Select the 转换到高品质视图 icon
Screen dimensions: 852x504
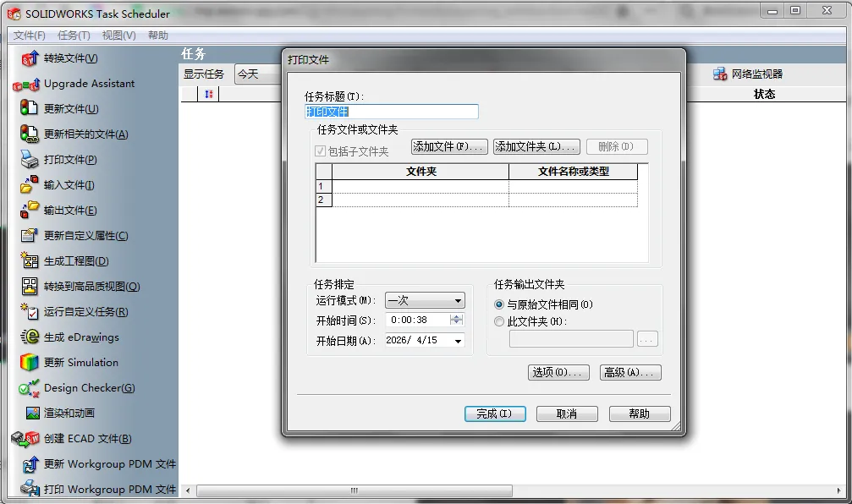pos(30,286)
